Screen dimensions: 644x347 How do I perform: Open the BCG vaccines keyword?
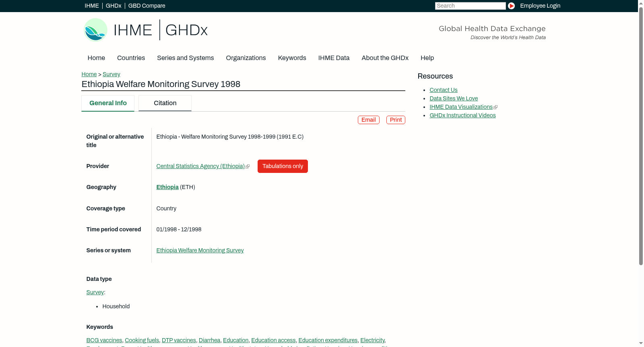click(104, 340)
